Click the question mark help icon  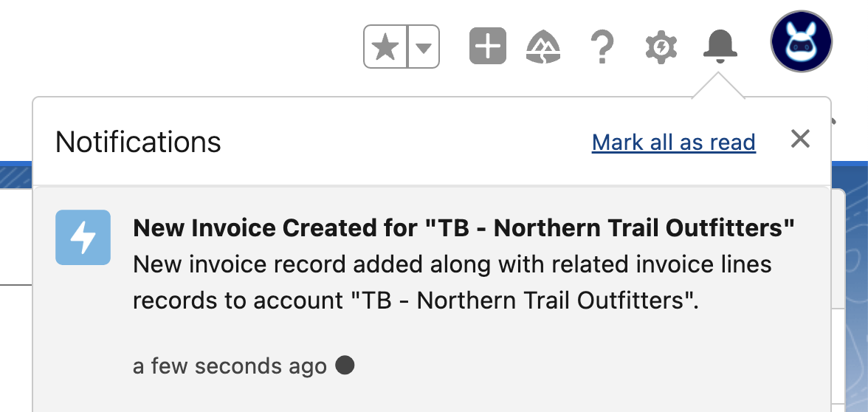coord(602,47)
